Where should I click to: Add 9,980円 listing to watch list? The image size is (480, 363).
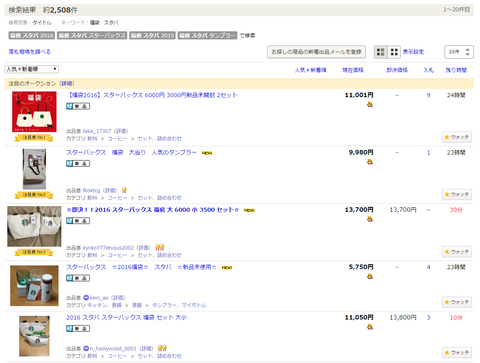click(457, 194)
